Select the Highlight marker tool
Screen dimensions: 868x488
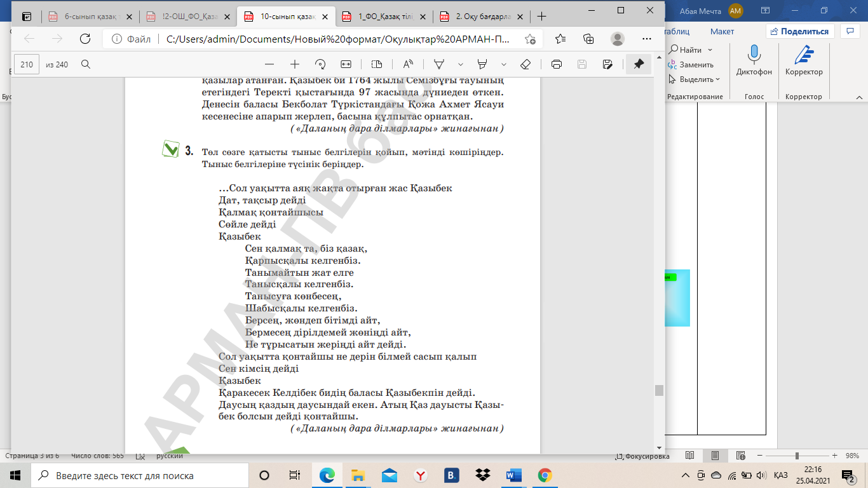(482, 64)
